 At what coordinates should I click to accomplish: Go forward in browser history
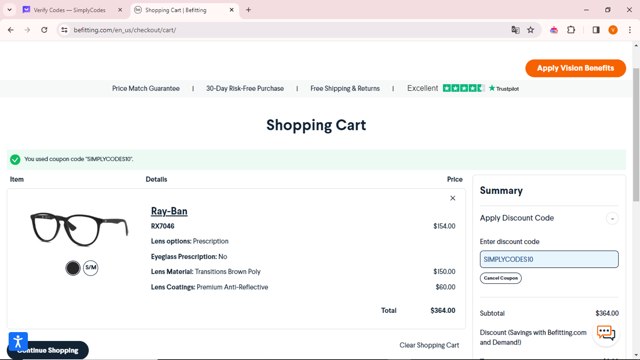27,30
